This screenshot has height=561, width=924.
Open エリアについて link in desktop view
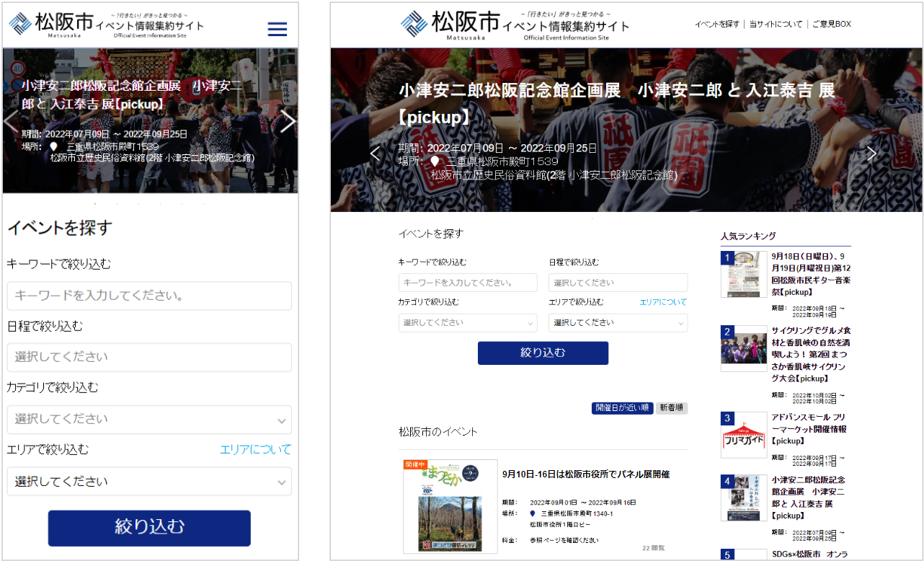[x=663, y=302]
